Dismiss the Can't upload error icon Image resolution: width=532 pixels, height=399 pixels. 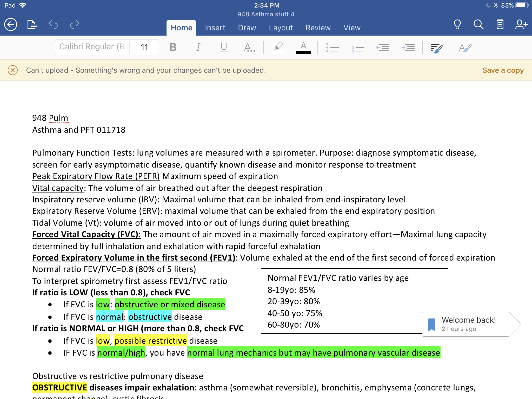click(13, 70)
